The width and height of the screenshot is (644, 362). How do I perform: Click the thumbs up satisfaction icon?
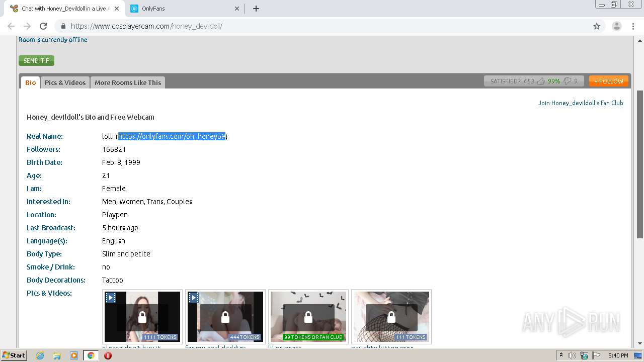click(x=541, y=81)
